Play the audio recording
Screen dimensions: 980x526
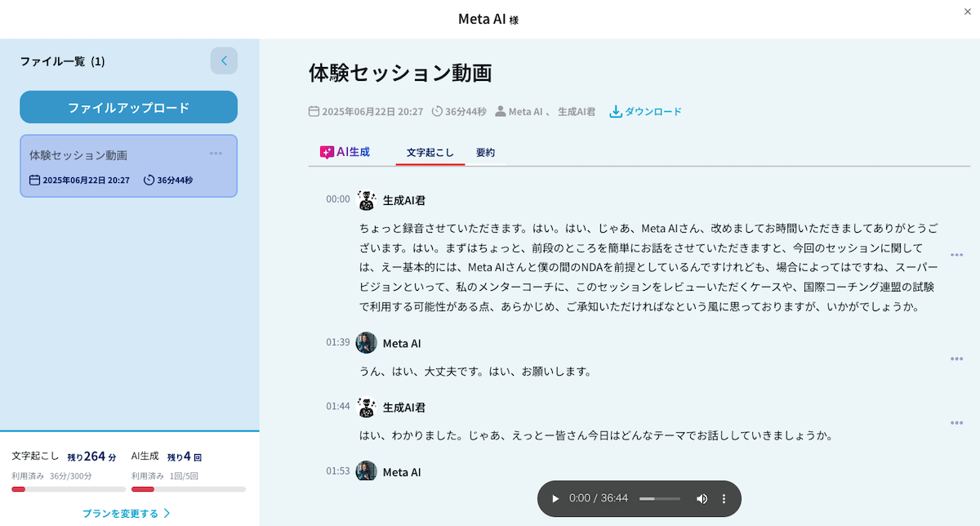click(555, 498)
